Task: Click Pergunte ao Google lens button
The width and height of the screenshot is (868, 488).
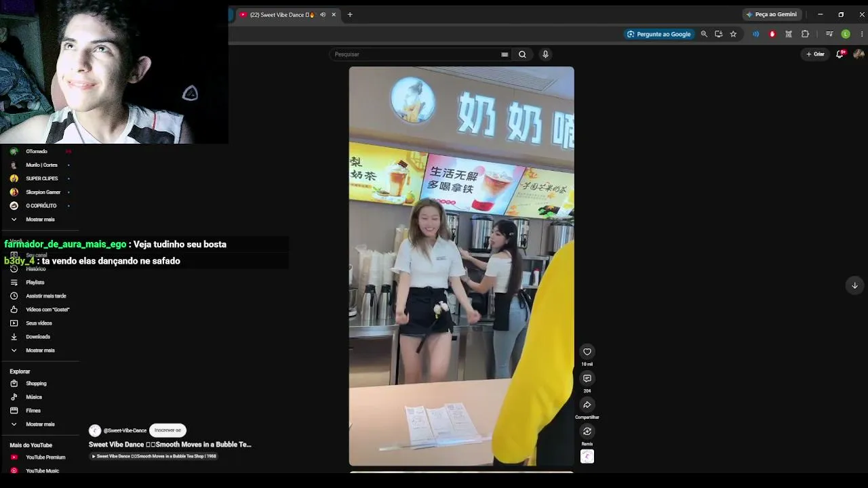Action: click(659, 34)
